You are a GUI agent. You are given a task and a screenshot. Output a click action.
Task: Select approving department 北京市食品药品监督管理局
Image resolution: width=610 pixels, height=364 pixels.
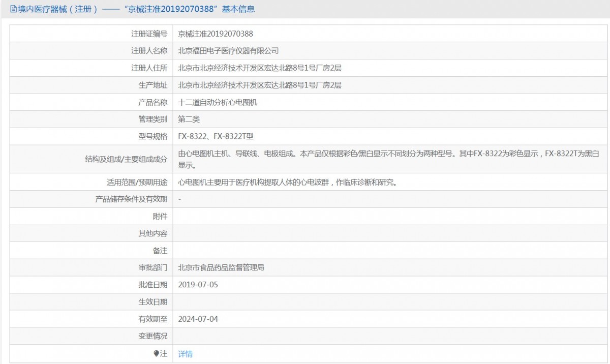pos(221,267)
